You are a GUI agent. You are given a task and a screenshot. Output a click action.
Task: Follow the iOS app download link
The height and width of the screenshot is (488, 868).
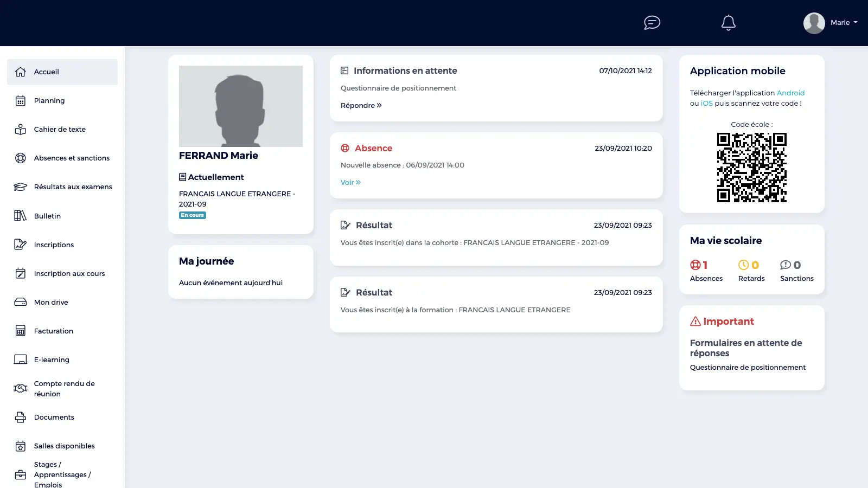(706, 104)
